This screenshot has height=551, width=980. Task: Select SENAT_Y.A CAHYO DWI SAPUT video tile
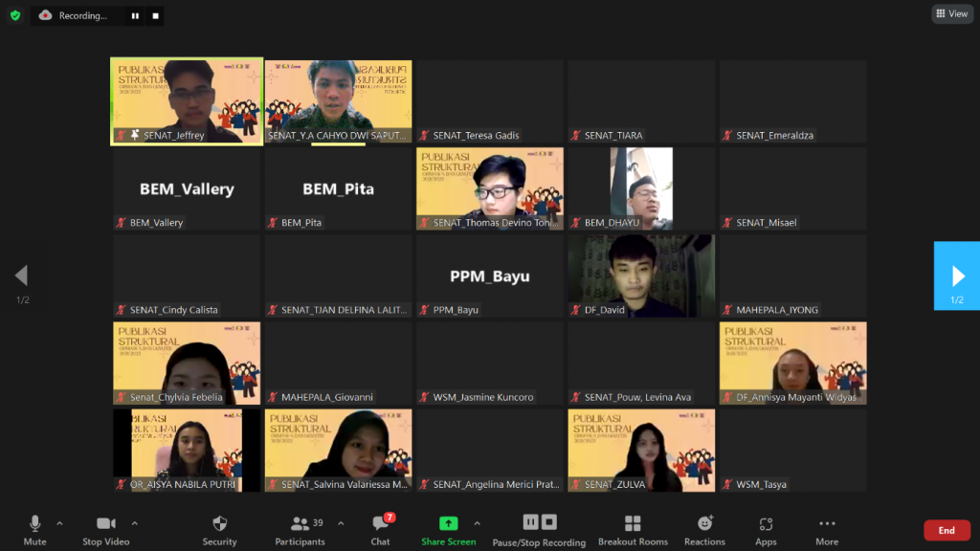point(338,101)
